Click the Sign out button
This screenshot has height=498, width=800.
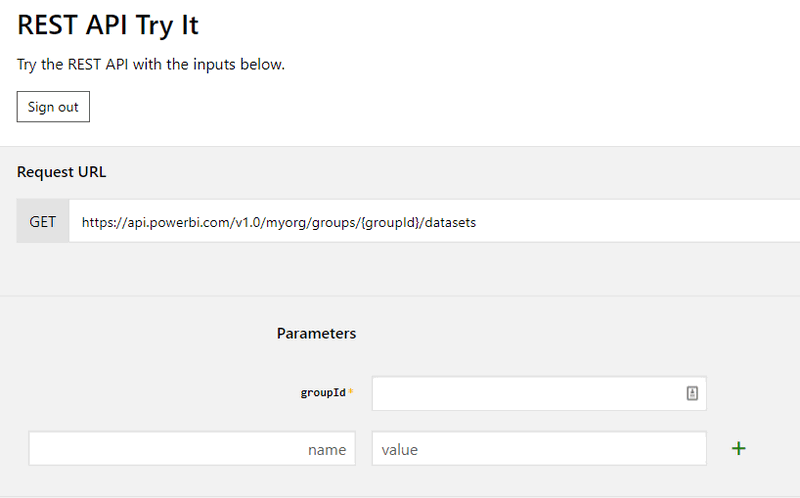(x=53, y=107)
